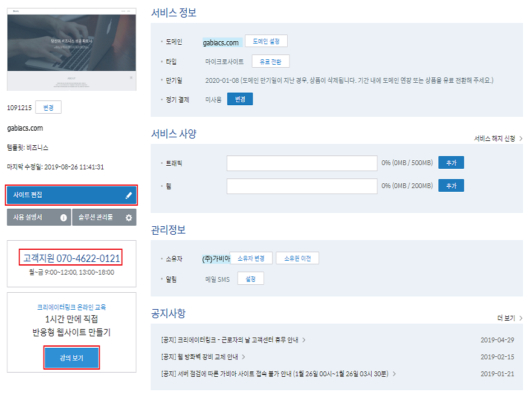Click the site preview thumbnail
Viewport: 532px width, 395px height.
(71, 49)
